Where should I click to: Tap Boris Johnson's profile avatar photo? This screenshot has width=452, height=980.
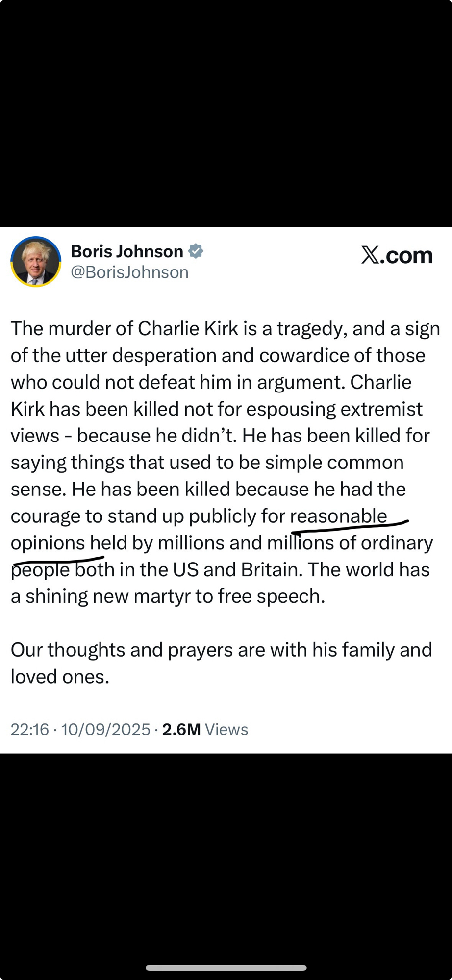[x=36, y=262]
